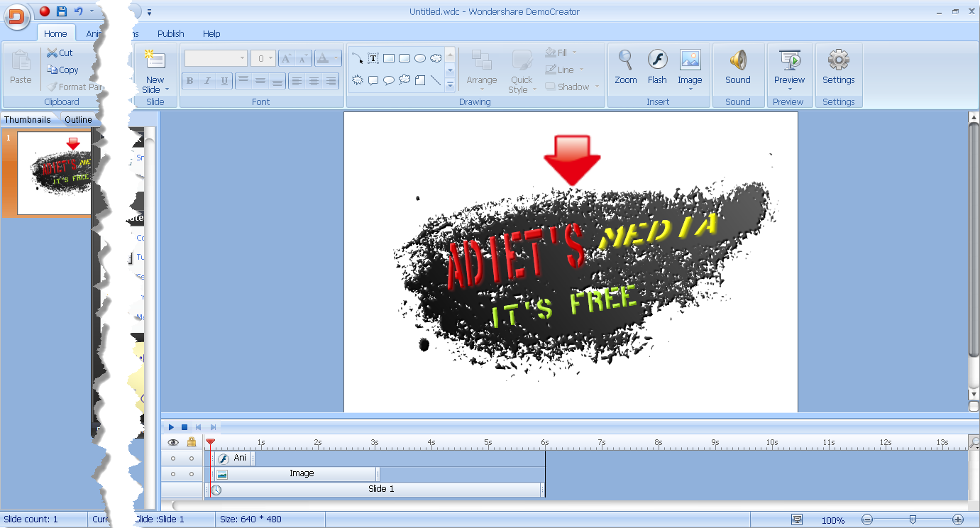Insert a Zoom effect

click(x=625, y=68)
